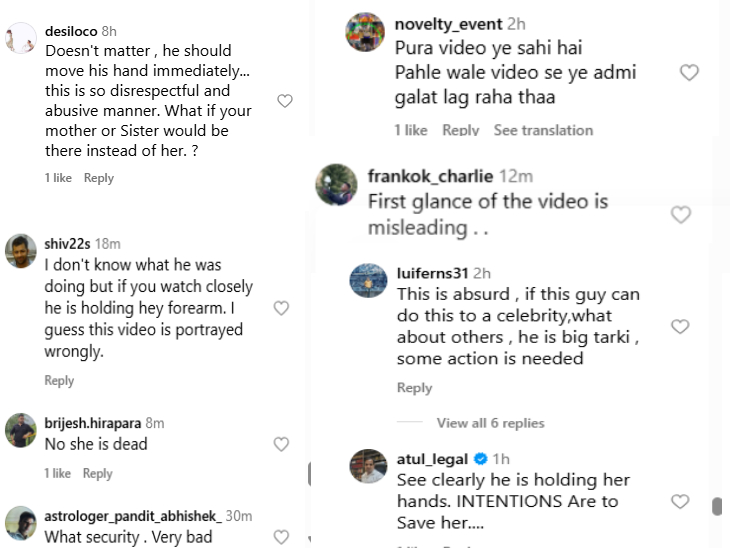
Task: Open the luiferns31 username link
Action: 432,273
